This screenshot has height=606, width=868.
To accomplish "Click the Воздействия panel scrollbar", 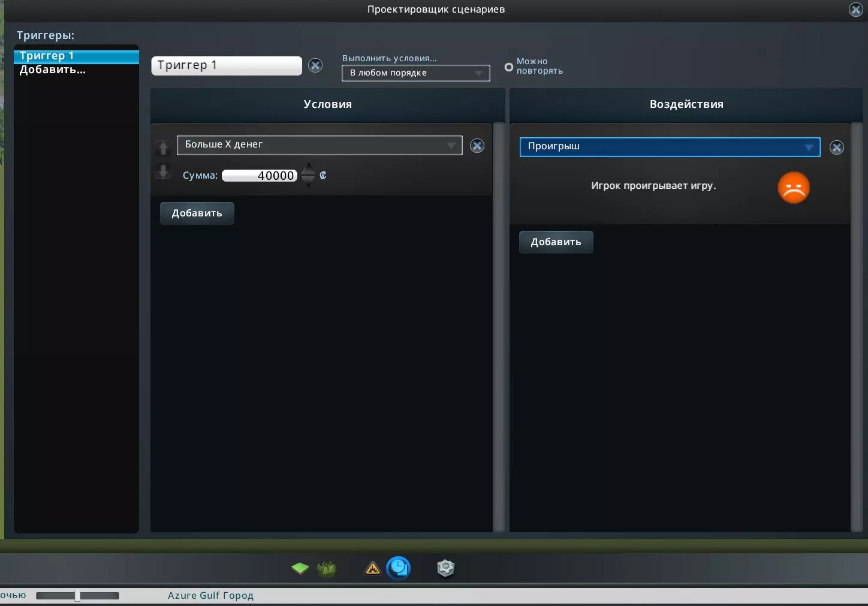I will click(857, 327).
